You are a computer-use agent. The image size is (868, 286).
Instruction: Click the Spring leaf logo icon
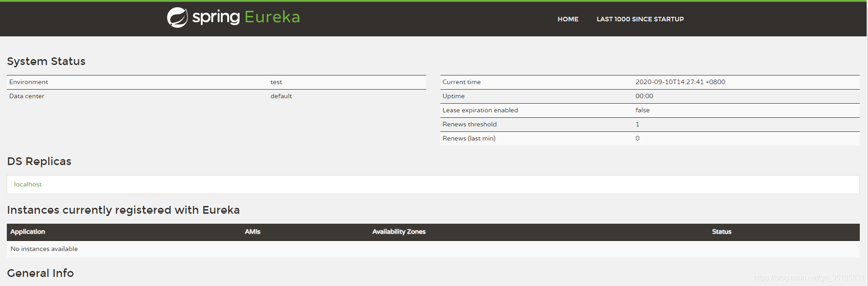(x=177, y=17)
